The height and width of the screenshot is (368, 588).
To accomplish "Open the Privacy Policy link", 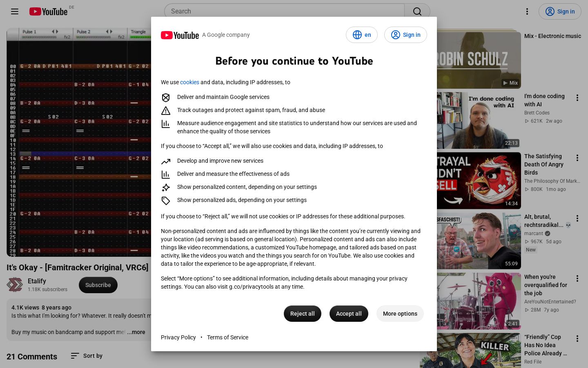I will click(178, 337).
